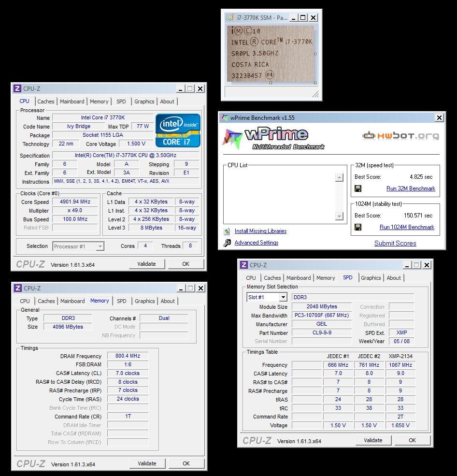Click the DRAM Frequency value 800.4 MHz
This screenshot has height=476, width=457.
point(128,356)
